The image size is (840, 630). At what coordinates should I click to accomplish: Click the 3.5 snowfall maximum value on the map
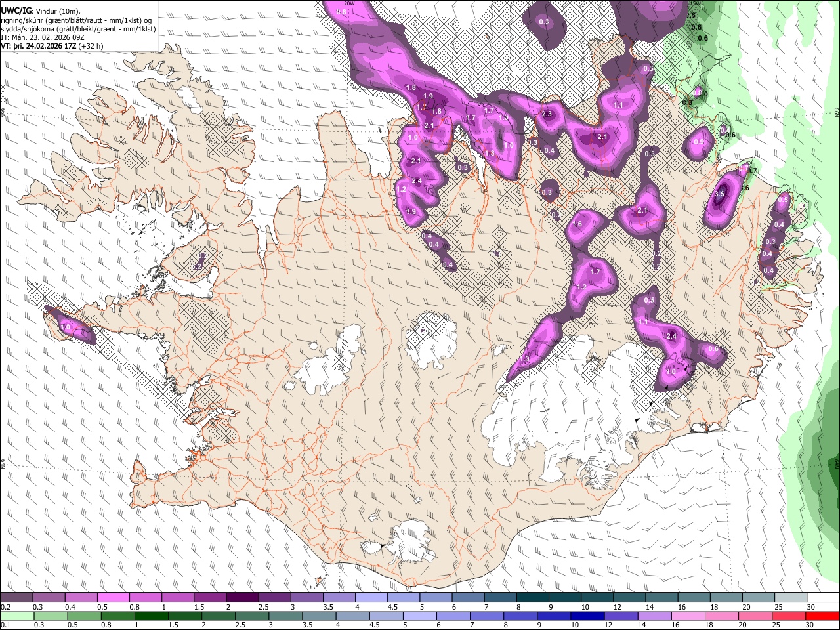click(719, 194)
